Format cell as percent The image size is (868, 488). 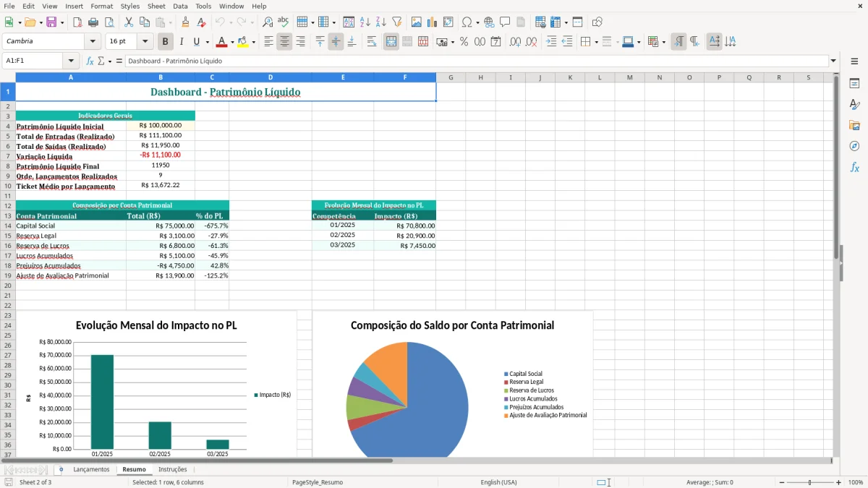[464, 42]
